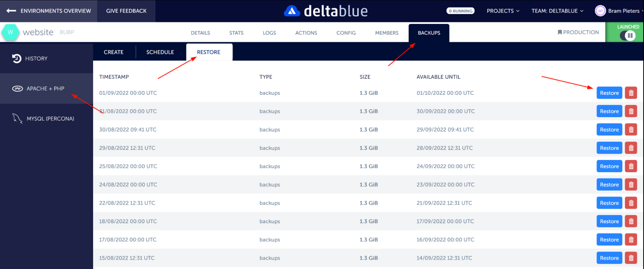Click the green website hexagon icon
This screenshot has width=644, height=269.
(10, 32)
